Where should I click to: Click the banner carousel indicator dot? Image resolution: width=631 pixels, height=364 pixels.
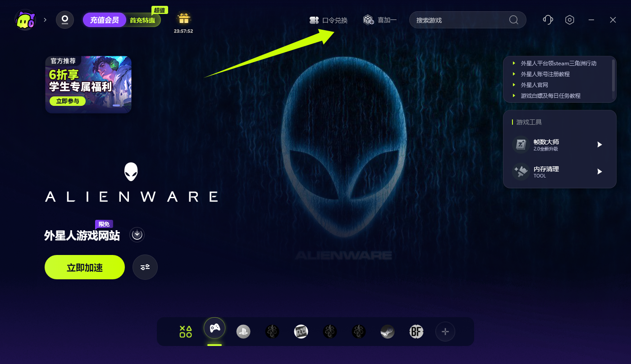coord(116,105)
